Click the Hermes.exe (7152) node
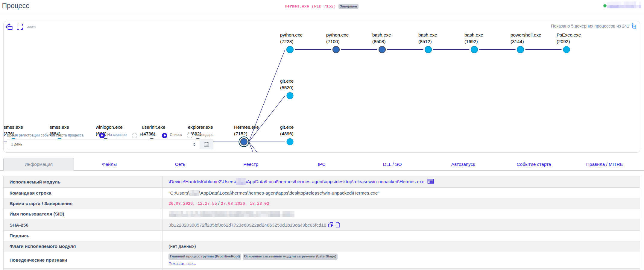The image size is (644, 270). click(x=244, y=142)
